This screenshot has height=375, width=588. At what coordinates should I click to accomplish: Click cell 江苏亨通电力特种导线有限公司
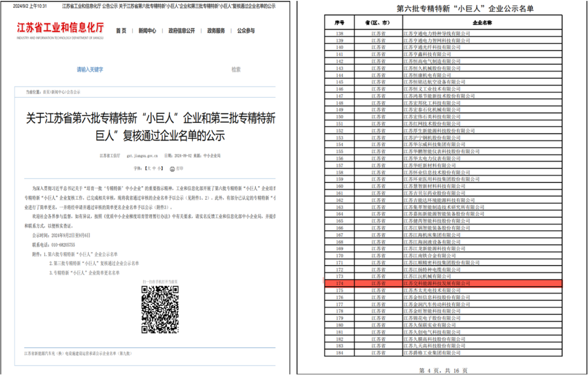(482, 34)
